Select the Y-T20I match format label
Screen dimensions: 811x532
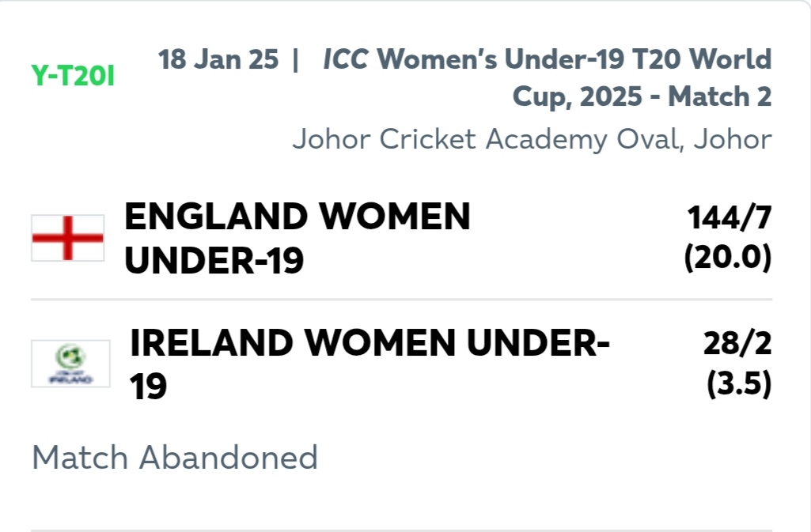[x=73, y=76]
